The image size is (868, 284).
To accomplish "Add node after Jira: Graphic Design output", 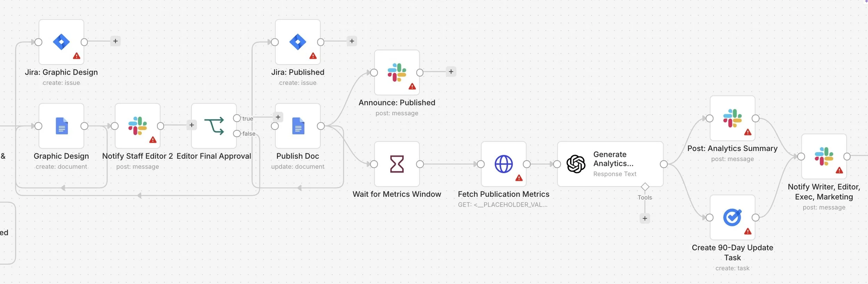I will [116, 41].
